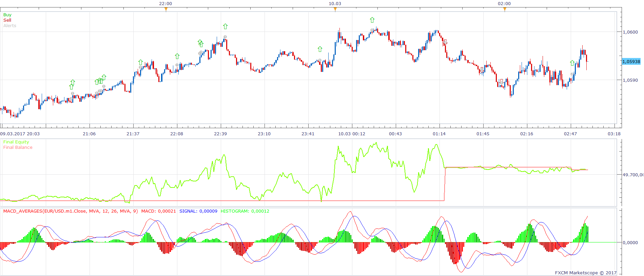Click the sell arrow marker near 01:45

click(482, 70)
